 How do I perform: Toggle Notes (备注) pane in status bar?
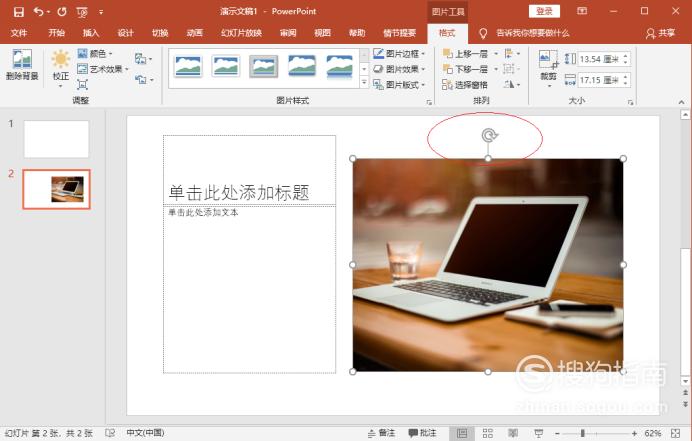pos(382,433)
